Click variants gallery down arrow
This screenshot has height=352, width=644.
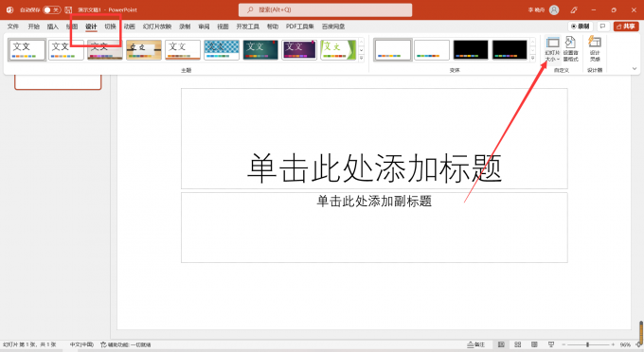click(x=532, y=50)
